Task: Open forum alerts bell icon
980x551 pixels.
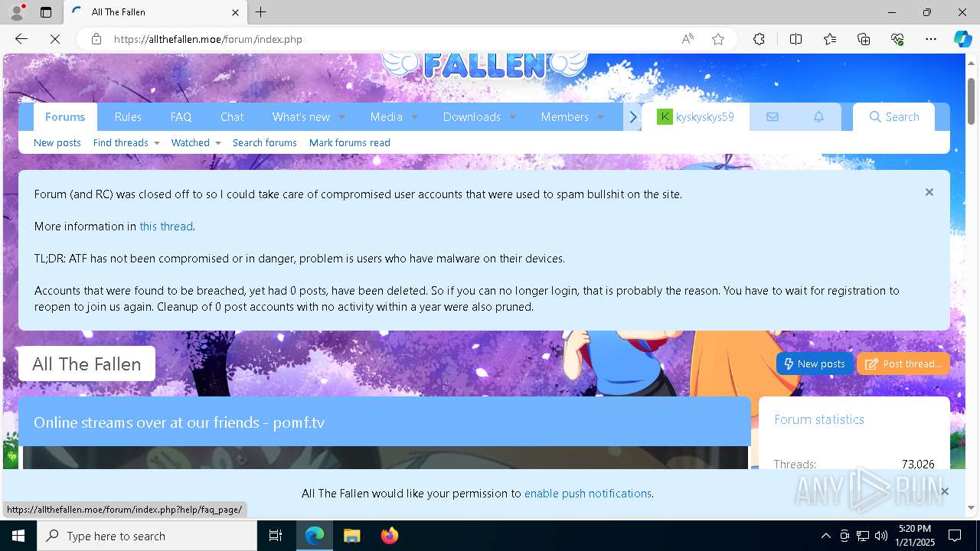Action: (818, 117)
